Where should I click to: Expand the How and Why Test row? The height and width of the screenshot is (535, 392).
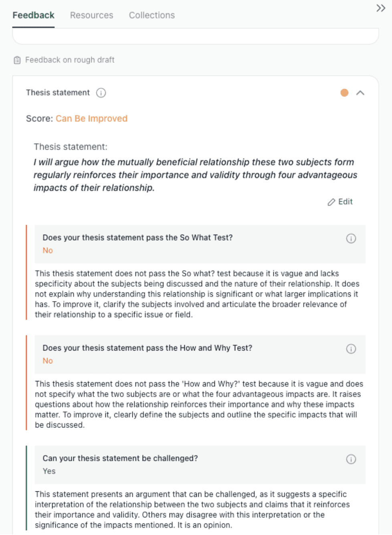pos(200,354)
